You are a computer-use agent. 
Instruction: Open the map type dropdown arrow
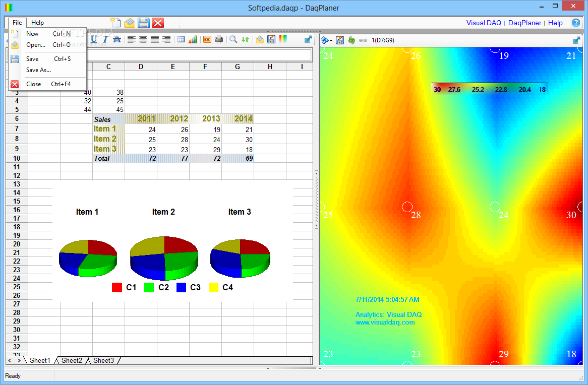[x=331, y=40]
